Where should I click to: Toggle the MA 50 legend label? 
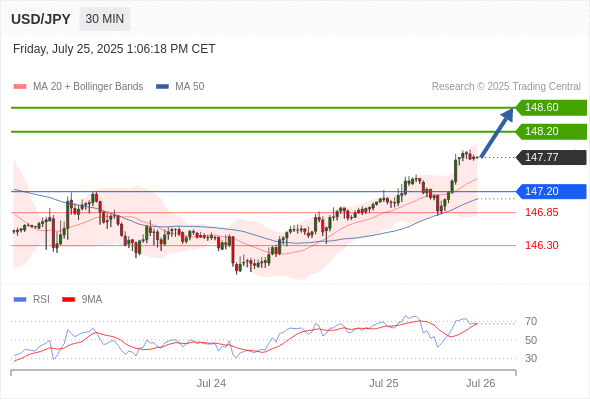190,87
